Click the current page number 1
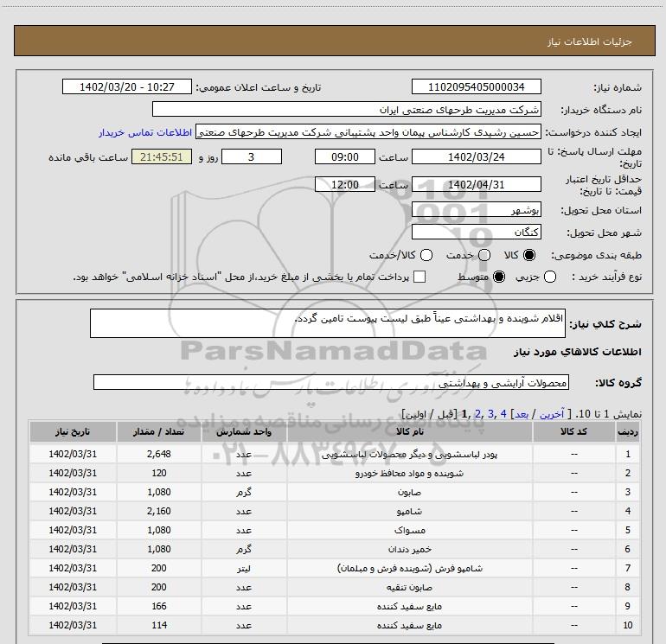Viewport: 666px width, 644px height. 464,414
